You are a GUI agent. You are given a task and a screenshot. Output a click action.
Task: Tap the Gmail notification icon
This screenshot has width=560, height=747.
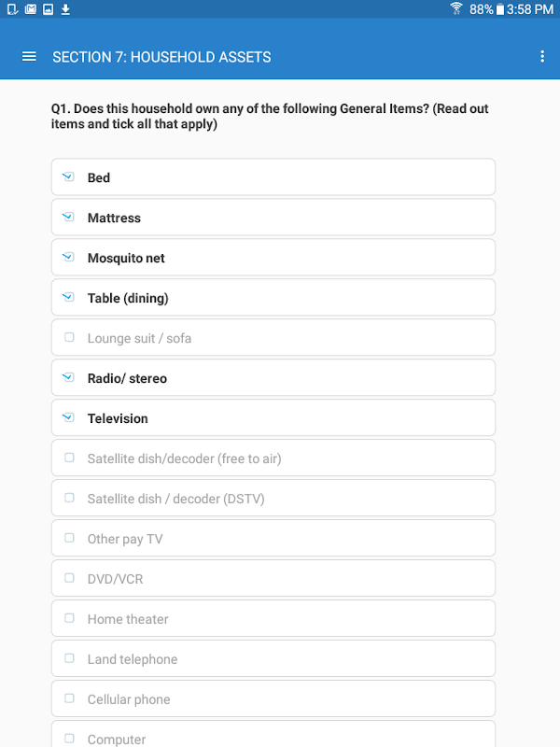point(30,9)
